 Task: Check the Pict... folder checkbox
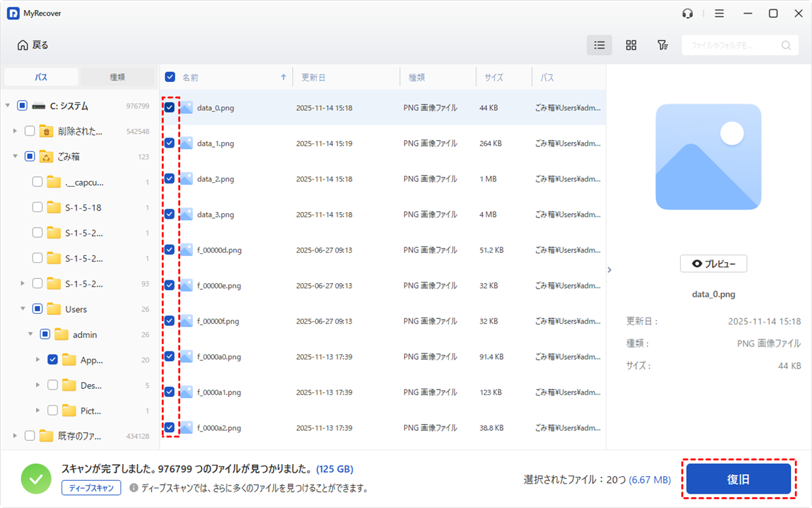[x=53, y=410]
